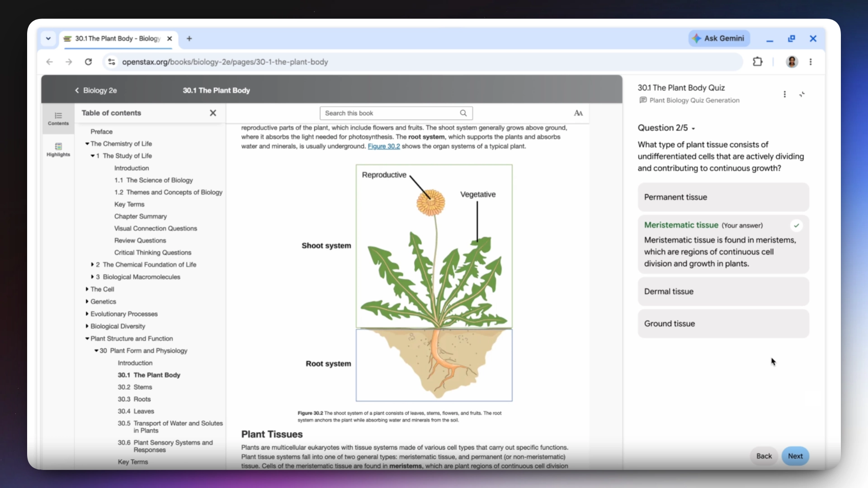
Task: Open the Question 2/5 dropdown
Action: pos(666,128)
